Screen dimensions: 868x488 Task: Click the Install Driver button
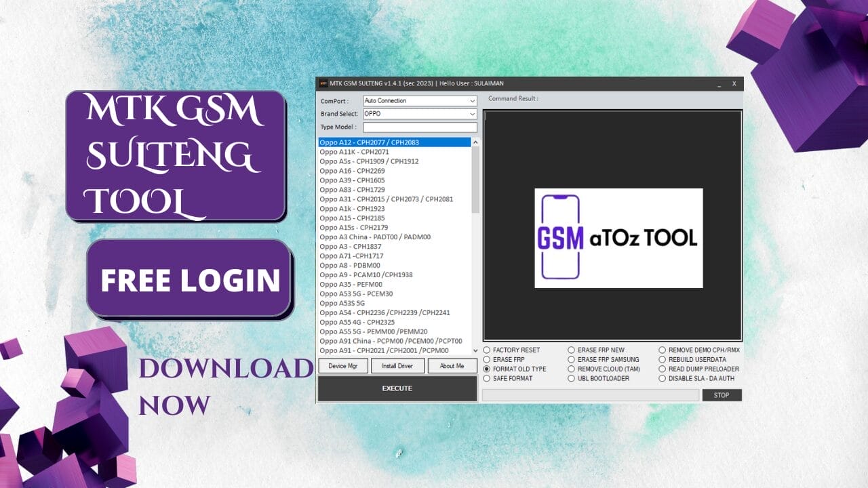(x=397, y=365)
